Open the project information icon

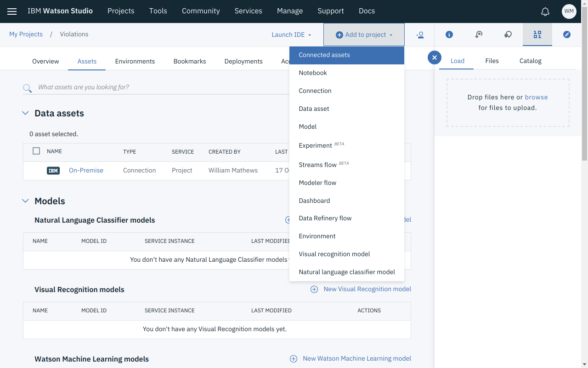point(449,34)
